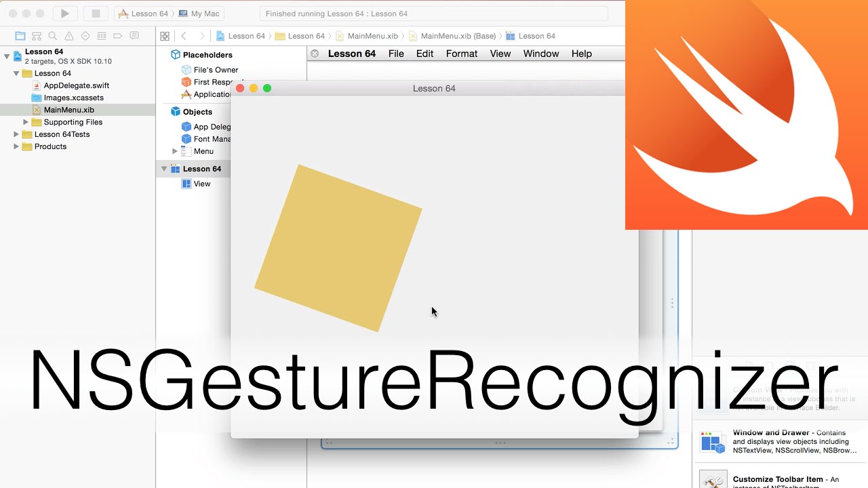Click the Run (play) button in Xcode toolbar

tap(65, 14)
